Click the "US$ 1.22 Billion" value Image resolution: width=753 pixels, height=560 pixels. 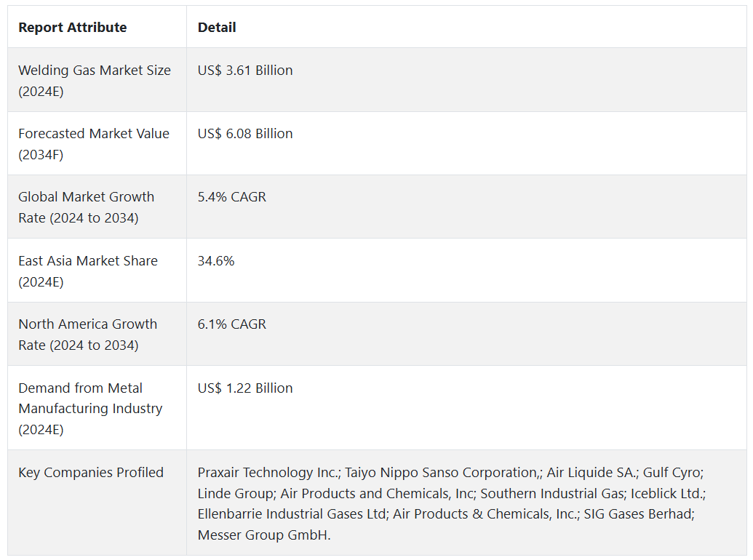[x=245, y=388]
